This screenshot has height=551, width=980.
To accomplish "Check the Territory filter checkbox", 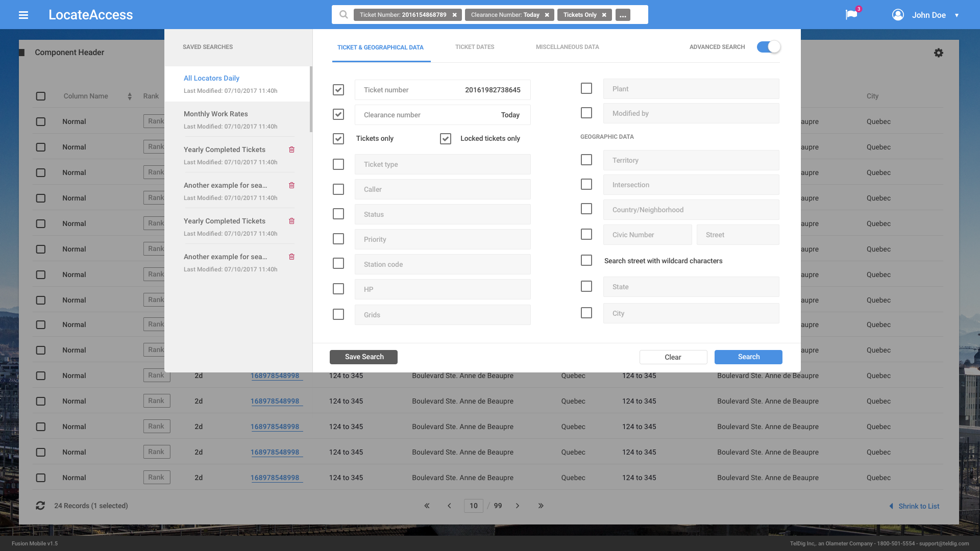I will click(586, 160).
